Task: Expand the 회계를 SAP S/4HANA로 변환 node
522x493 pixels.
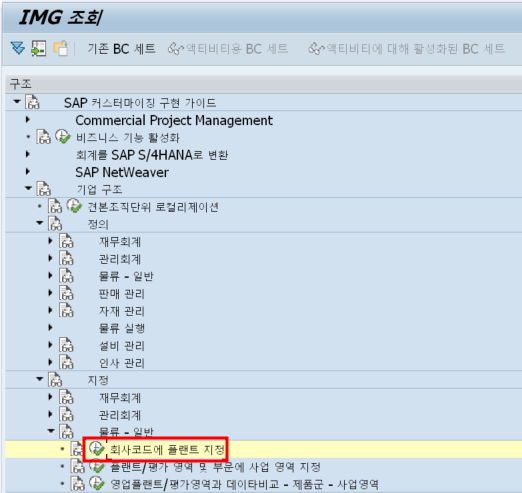Action: (28, 154)
